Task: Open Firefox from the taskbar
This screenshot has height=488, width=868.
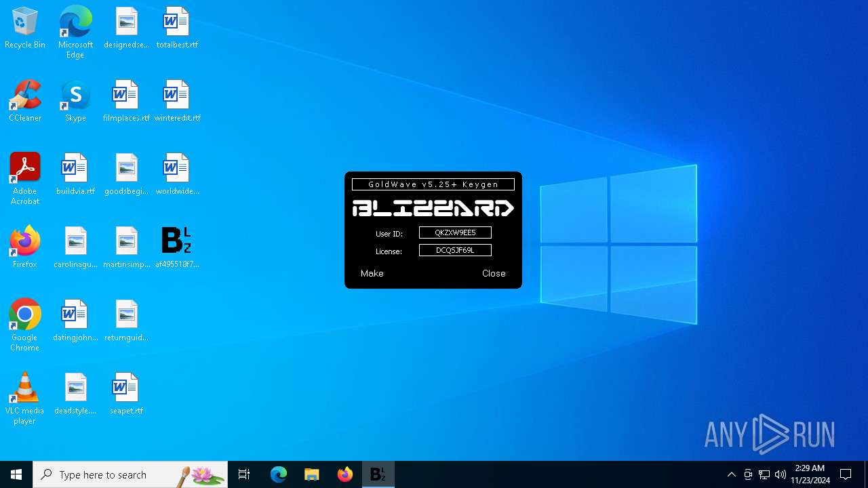Action: click(345, 474)
